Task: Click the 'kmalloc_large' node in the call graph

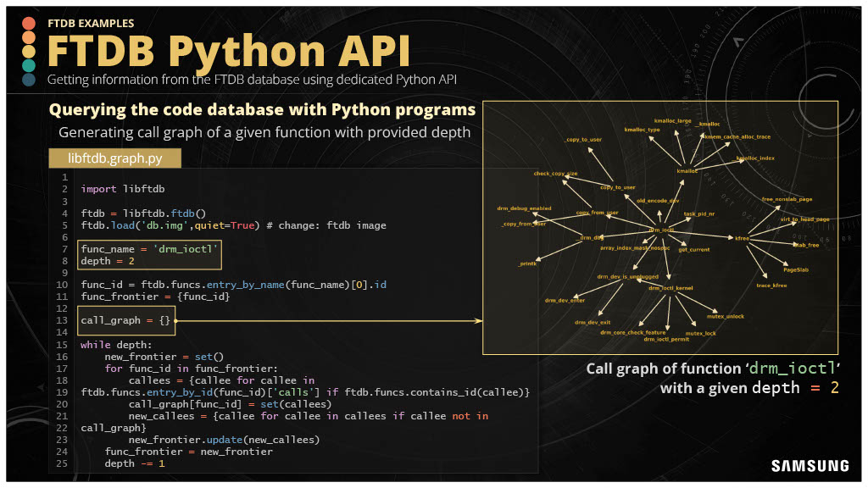Action: tap(672, 120)
